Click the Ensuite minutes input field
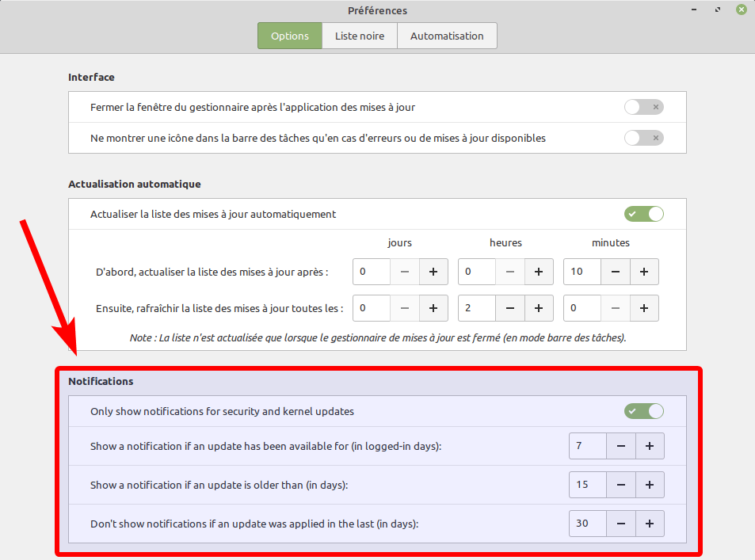 point(582,308)
